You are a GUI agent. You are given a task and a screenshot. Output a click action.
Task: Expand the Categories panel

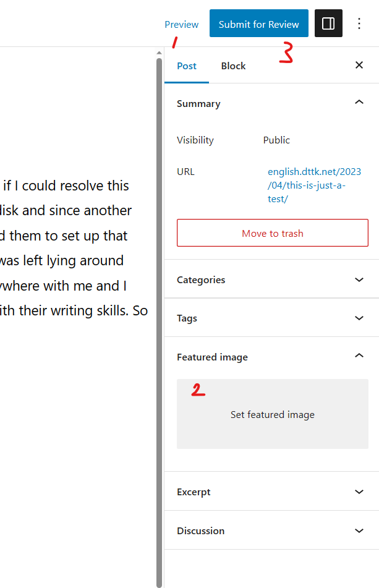pyautogui.click(x=359, y=279)
